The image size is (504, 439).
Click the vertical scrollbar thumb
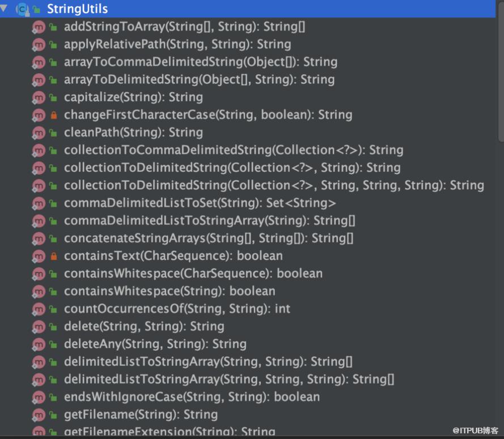tap(501, 71)
